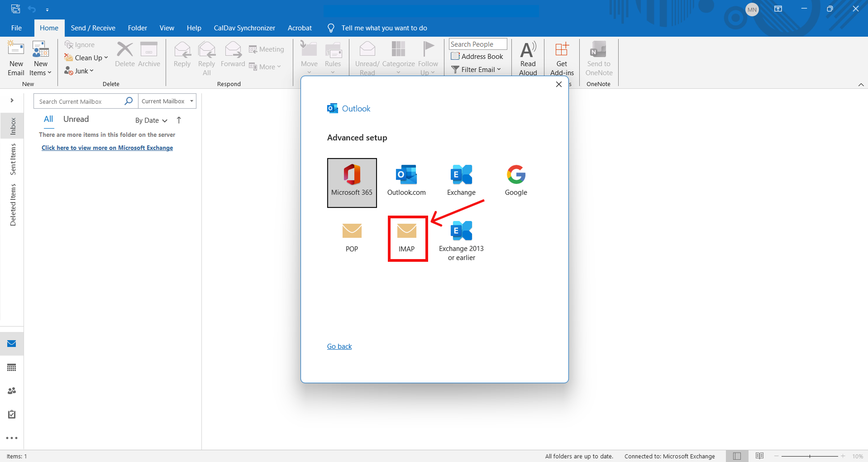Click here to view more on Microsoft Exchange
This screenshot has height=462, width=868.
[107, 148]
